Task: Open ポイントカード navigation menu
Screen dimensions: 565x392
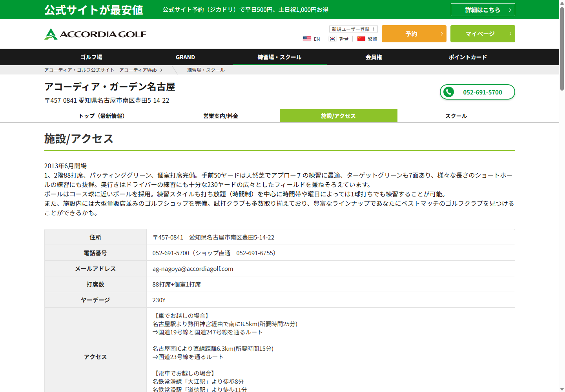Action: pyautogui.click(x=468, y=57)
